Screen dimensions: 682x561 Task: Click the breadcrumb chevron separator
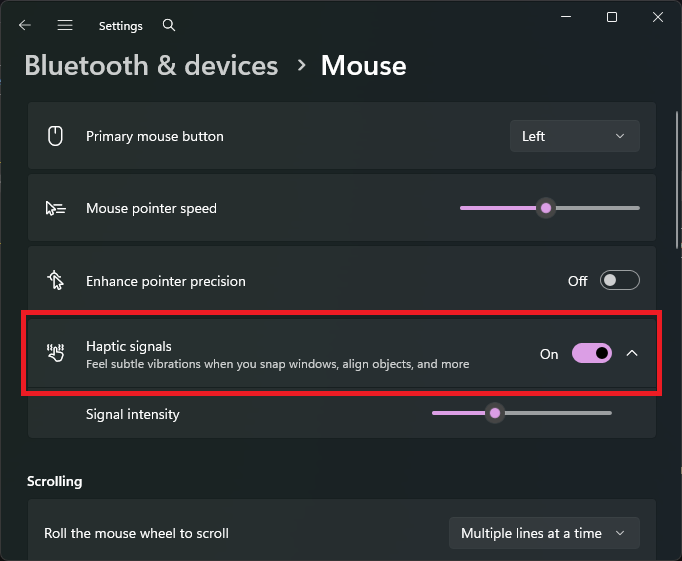(x=301, y=66)
